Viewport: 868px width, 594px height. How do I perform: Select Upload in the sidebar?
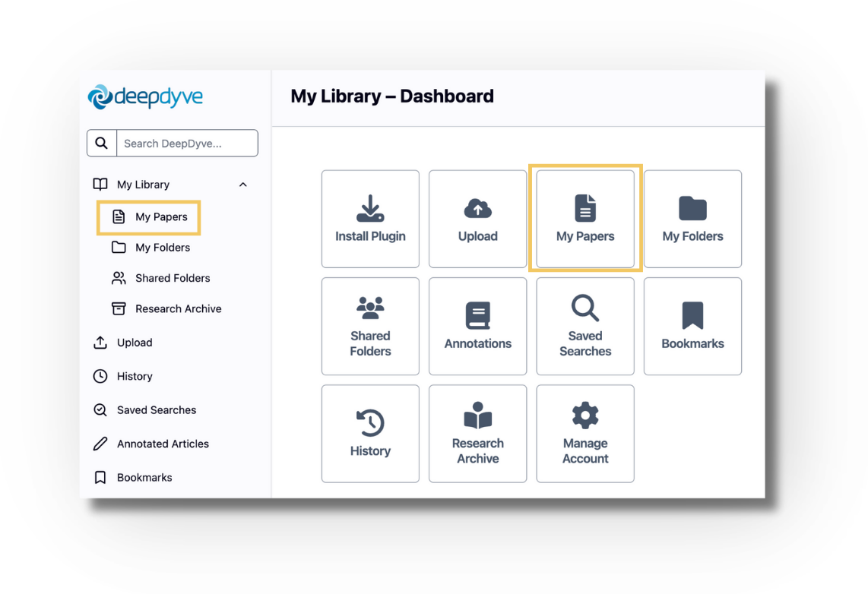(135, 343)
